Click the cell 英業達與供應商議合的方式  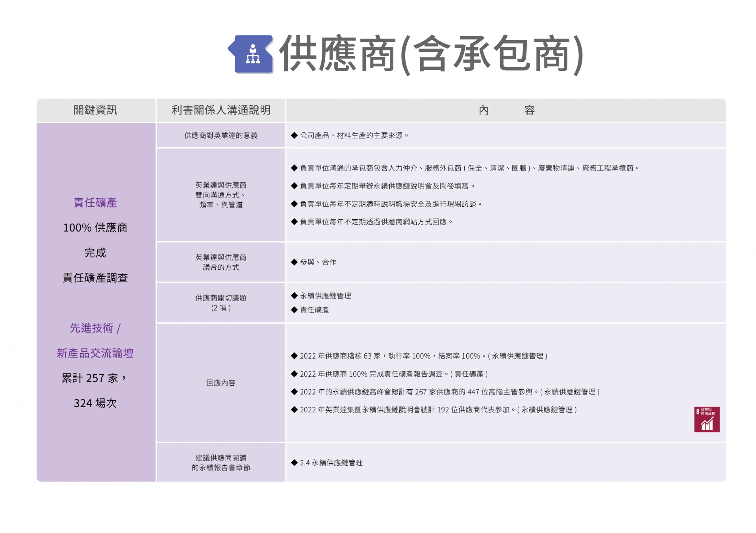pyautogui.click(x=221, y=262)
